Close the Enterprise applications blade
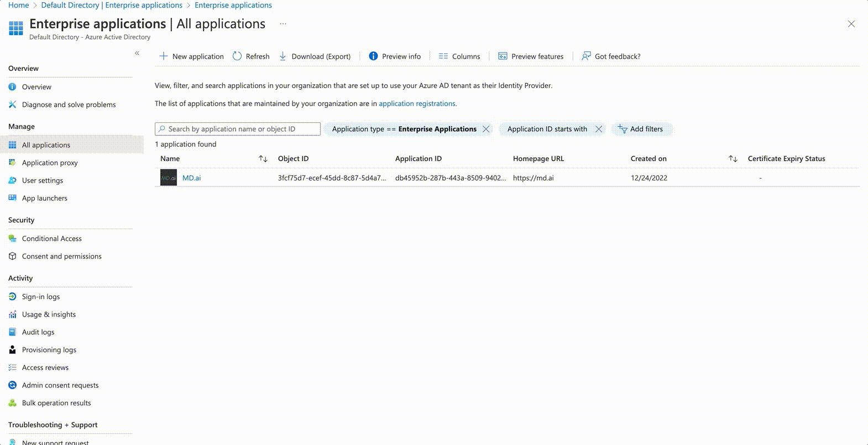 [x=851, y=24]
